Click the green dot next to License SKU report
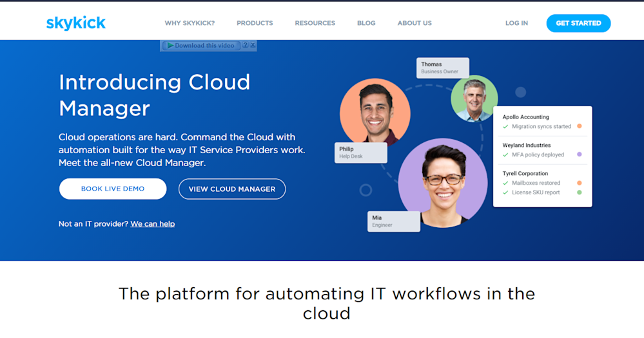644x338 pixels. point(580,192)
